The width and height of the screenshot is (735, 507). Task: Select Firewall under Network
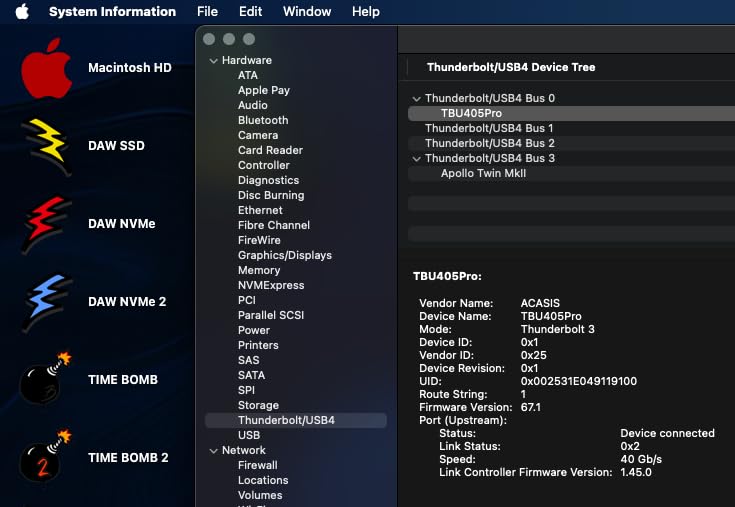258,465
